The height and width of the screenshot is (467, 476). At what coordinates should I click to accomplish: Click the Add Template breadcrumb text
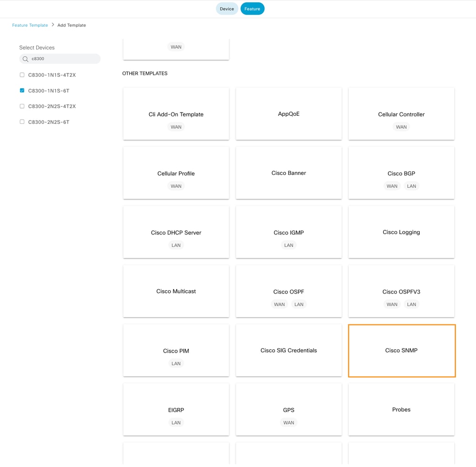pyautogui.click(x=71, y=25)
